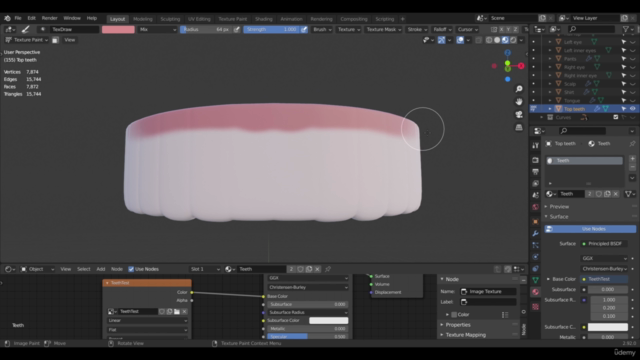Toggle viewport overlays button
Screen dimensions: 640x360
(460, 40)
